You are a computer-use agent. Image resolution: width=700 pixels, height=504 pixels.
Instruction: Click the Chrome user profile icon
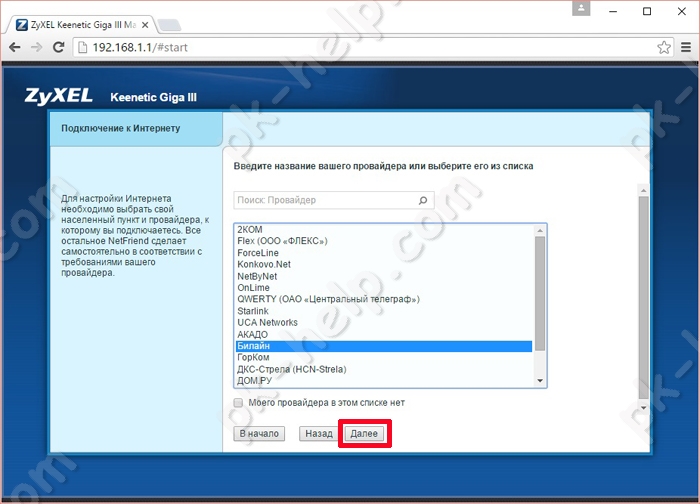581,8
